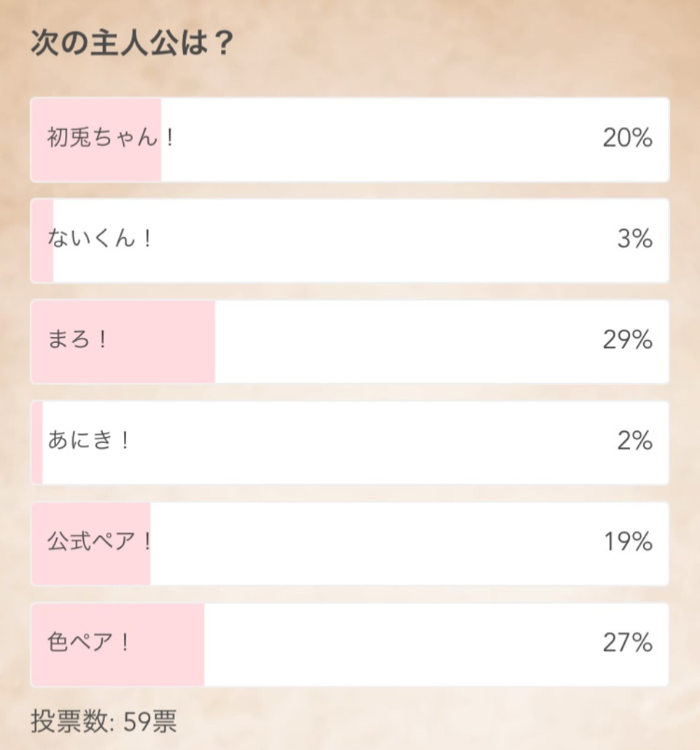The height and width of the screenshot is (750, 700).
Task: Vote for the まろ！ option
Action: (x=350, y=341)
